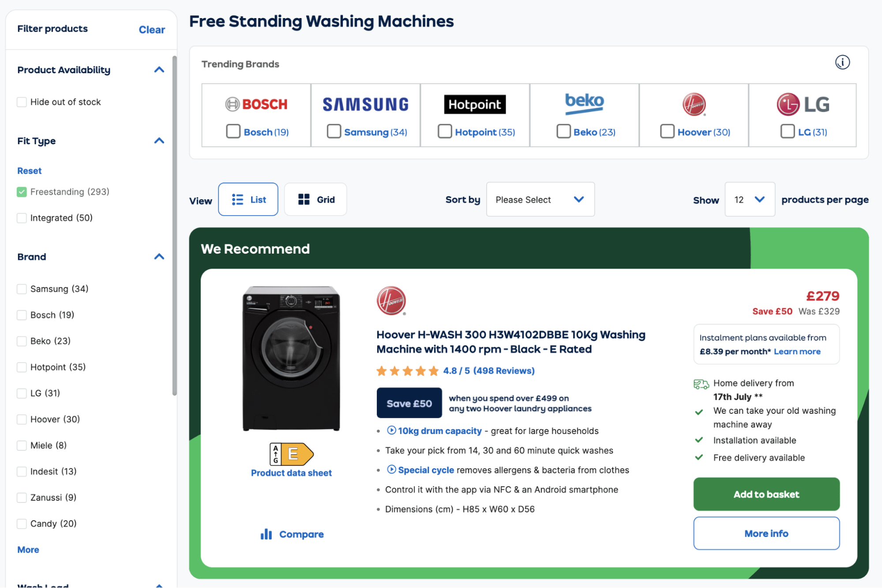The width and height of the screenshot is (882, 588).
Task: Enable Hide out of stock filter
Action: tap(22, 102)
